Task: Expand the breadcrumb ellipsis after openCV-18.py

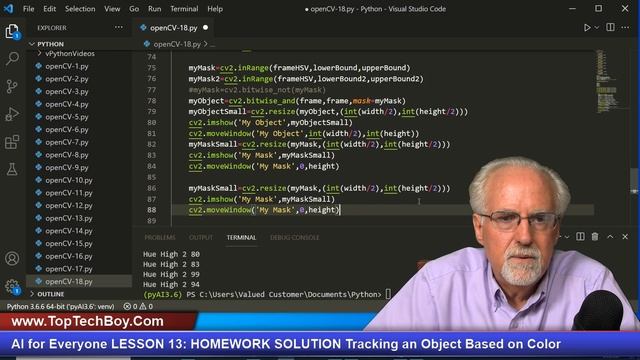Action: point(212,44)
